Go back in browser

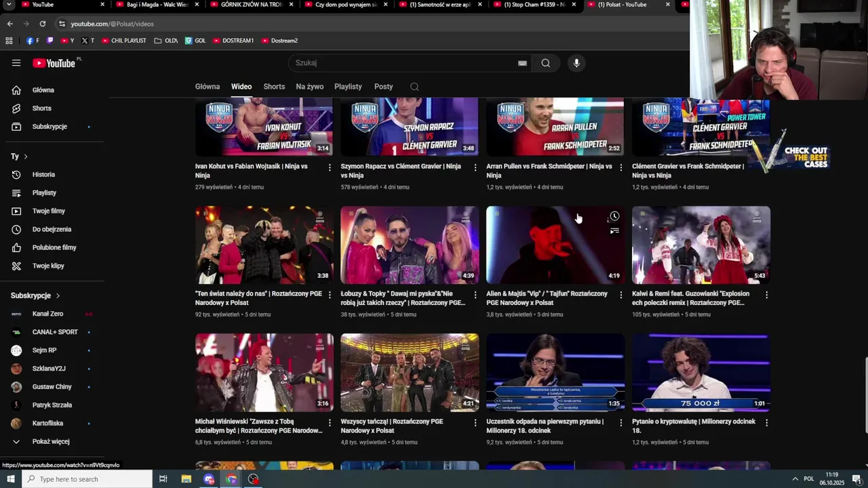point(10,24)
